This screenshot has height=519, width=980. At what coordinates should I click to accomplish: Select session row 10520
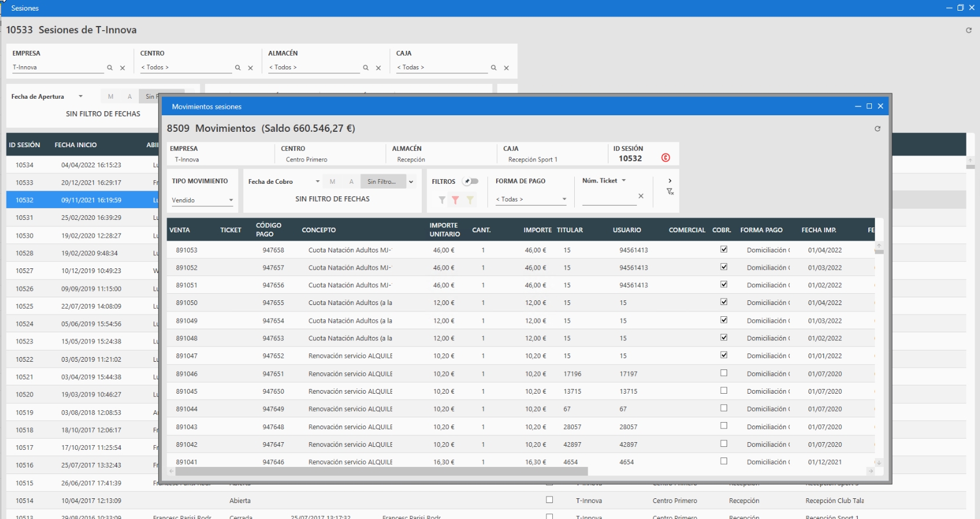pos(83,394)
